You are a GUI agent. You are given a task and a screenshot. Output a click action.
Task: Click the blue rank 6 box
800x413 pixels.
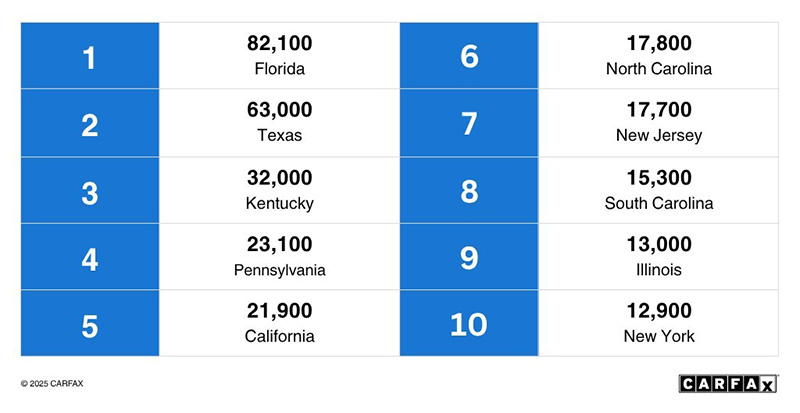(x=469, y=55)
